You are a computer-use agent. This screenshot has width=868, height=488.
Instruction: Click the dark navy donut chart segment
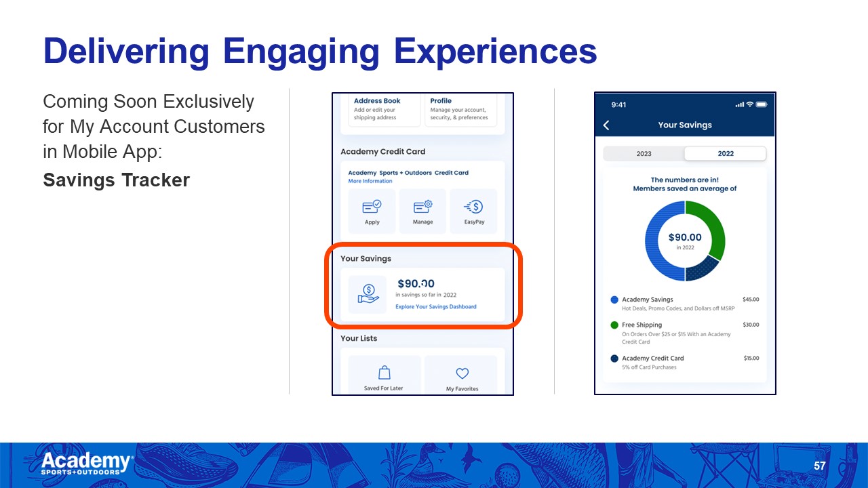[x=703, y=268]
